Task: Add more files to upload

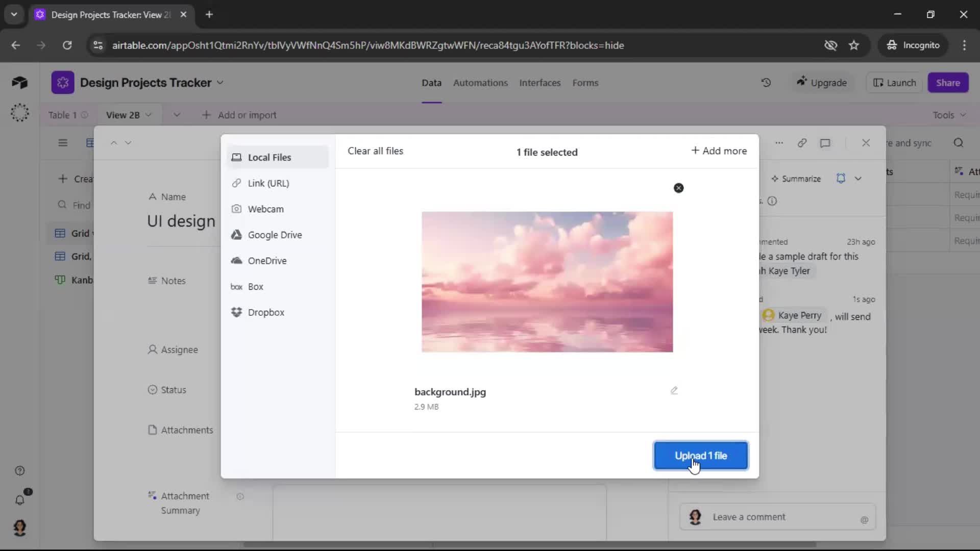Action: click(719, 151)
